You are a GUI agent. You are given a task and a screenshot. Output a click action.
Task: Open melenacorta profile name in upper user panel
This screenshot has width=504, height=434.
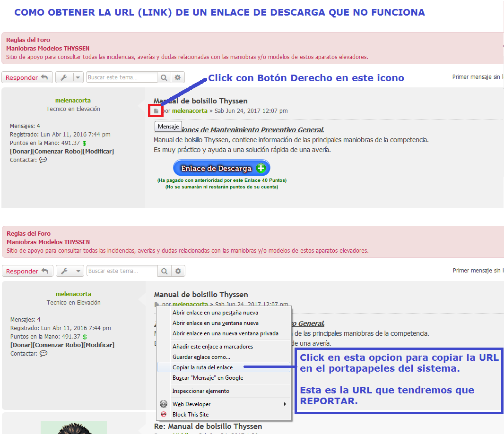73,101
